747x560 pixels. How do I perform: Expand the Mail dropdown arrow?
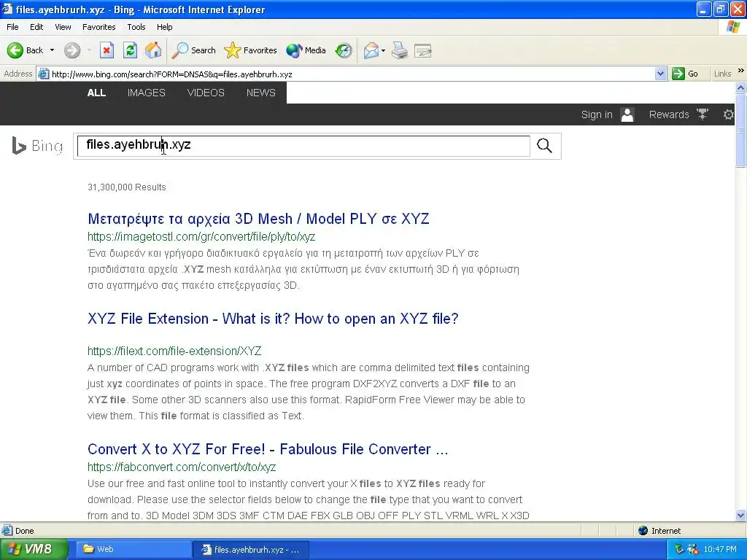pos(384,50)
